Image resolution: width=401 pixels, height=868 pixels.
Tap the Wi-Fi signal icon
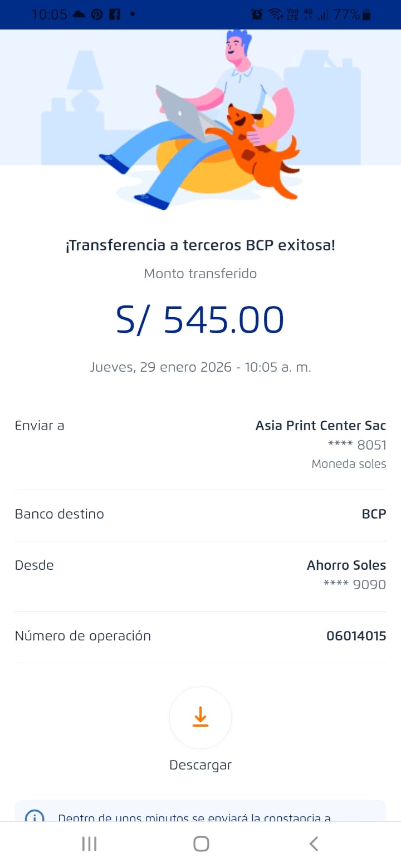(275, 14)
